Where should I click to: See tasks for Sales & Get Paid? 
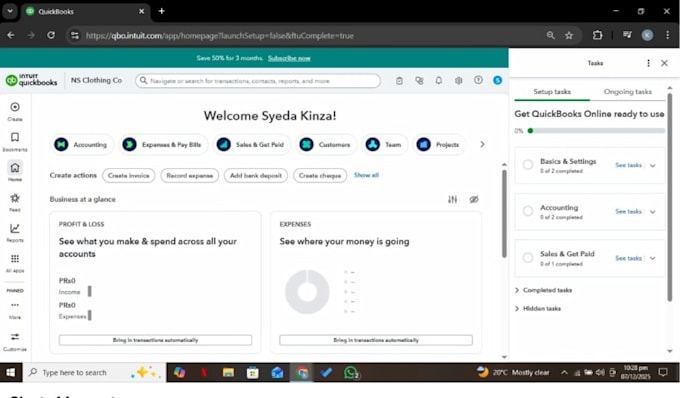[x=628, y=258]
